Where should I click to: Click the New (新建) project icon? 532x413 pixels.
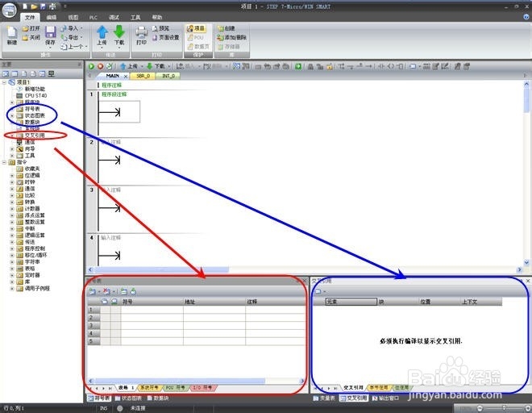click(11, 32)
